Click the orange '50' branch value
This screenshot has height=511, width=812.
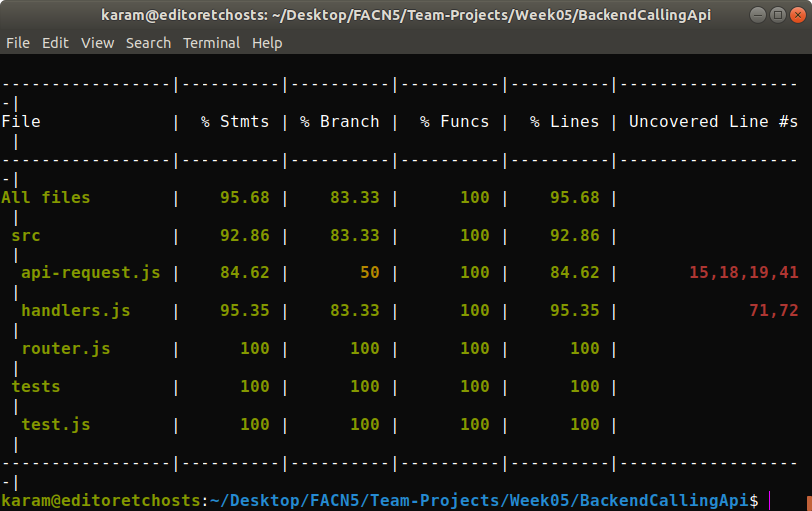click(370, 273)
